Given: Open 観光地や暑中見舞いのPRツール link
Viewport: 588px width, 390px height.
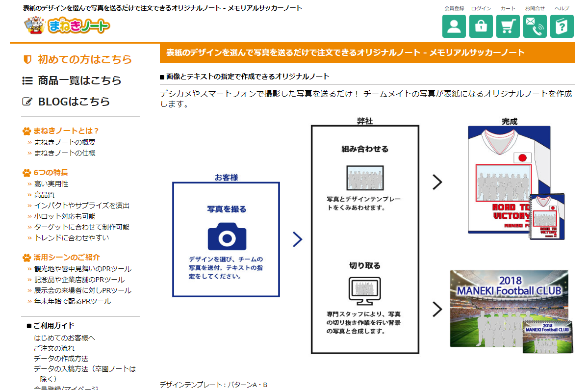Looking at the screenshot, I should pos(83,269).
